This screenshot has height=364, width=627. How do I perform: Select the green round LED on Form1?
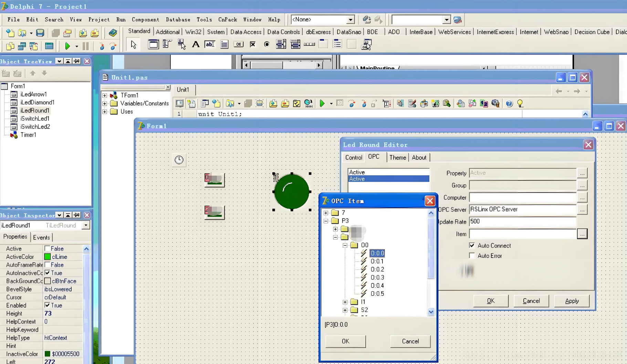(x=292, y=191)
